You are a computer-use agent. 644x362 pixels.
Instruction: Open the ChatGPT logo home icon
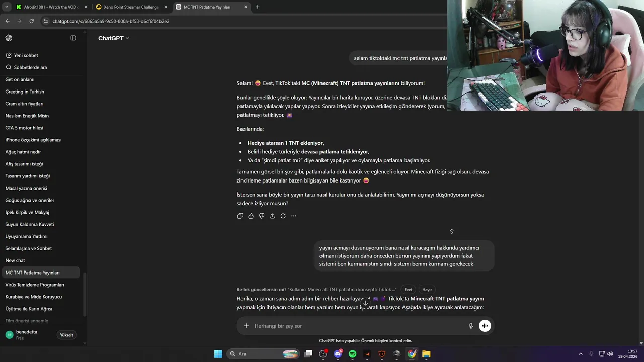[9, 38]
